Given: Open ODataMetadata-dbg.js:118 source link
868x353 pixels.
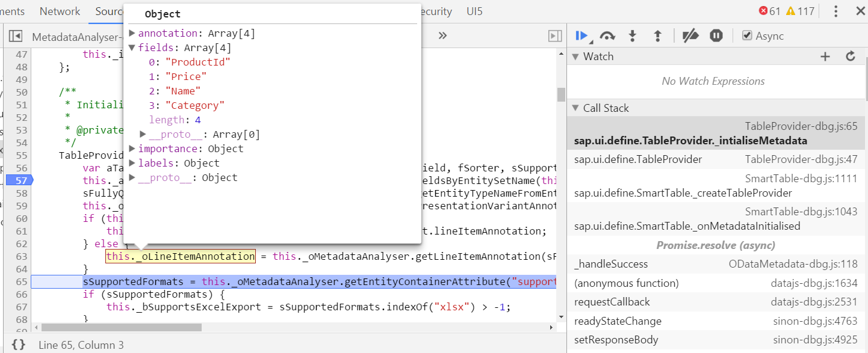Looking at the screenshot, I should coord(793,264).
